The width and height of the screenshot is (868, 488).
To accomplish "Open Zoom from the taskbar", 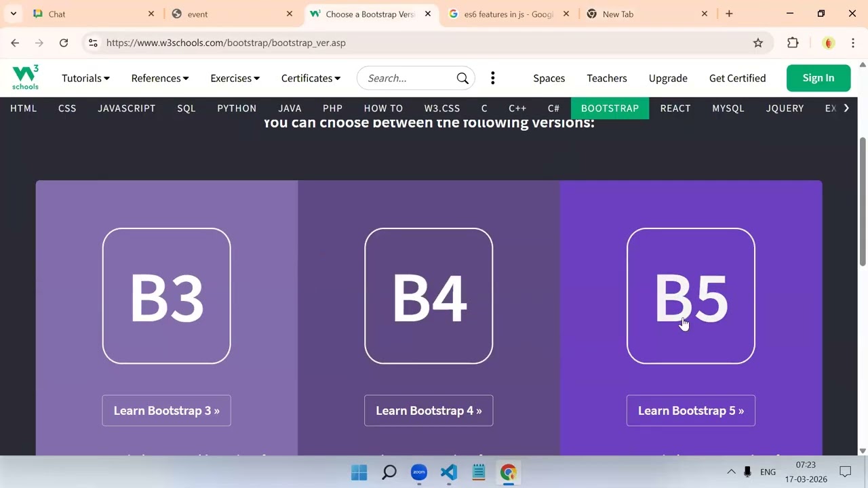I will [x=419, y=472].
